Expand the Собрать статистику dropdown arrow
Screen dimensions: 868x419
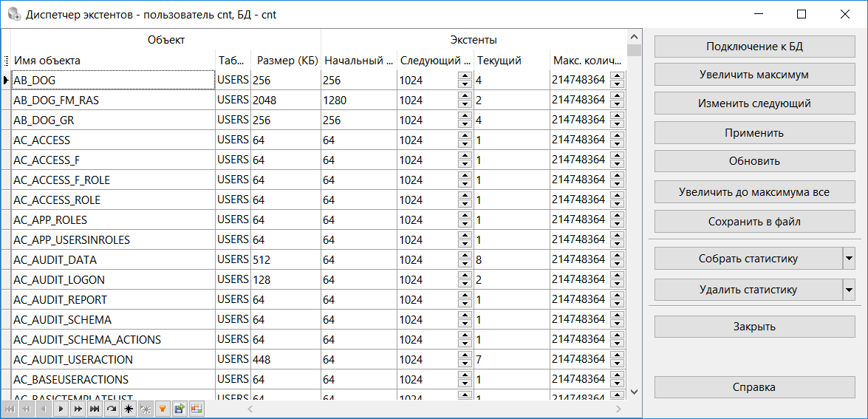click(849, 259)
